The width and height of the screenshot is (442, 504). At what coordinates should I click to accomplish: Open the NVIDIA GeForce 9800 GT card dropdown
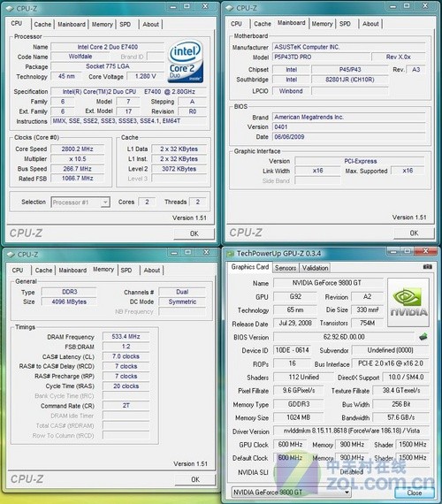291,493
